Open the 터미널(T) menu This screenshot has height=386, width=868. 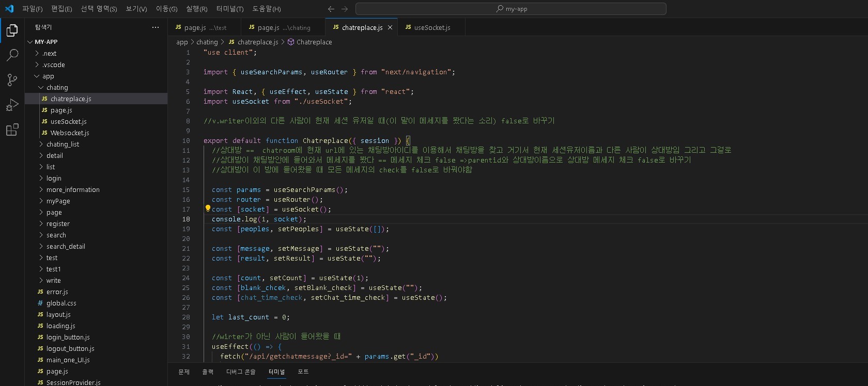[229, 9]
